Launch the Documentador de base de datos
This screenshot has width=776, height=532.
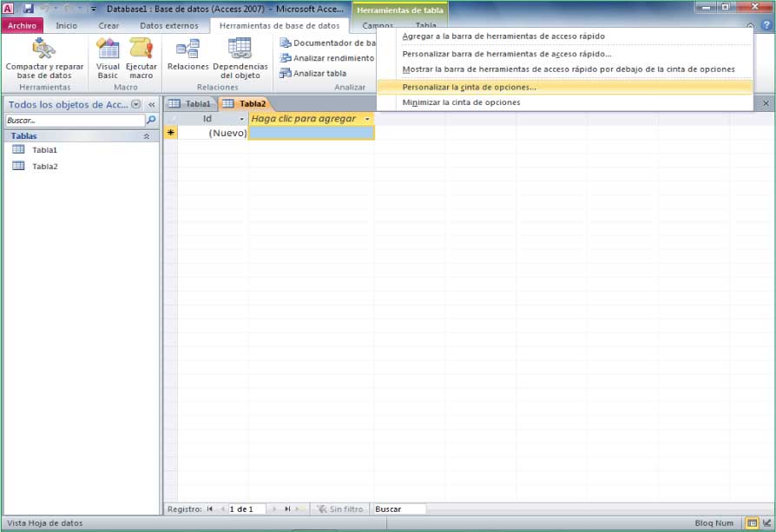click(x=327, y=43)
